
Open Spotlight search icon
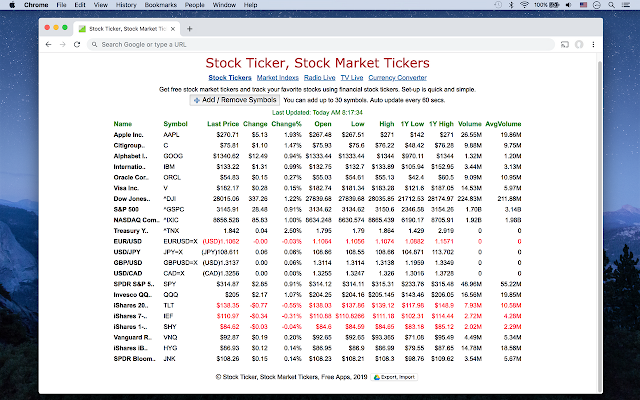point(611,5)
